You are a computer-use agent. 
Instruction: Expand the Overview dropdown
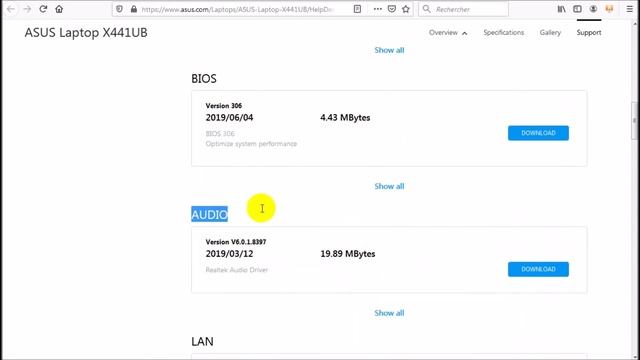point(448,33)
